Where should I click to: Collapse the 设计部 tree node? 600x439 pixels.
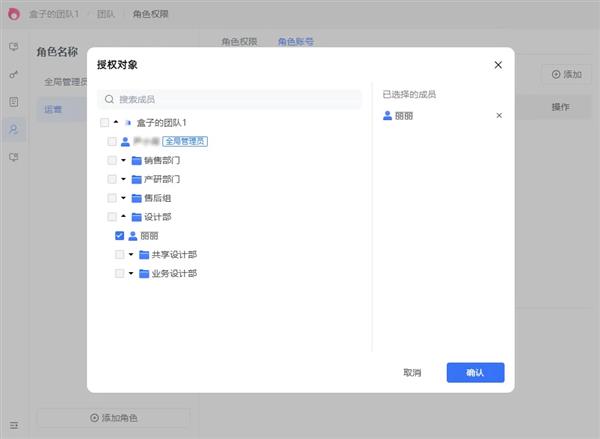(x=123, y=217)
